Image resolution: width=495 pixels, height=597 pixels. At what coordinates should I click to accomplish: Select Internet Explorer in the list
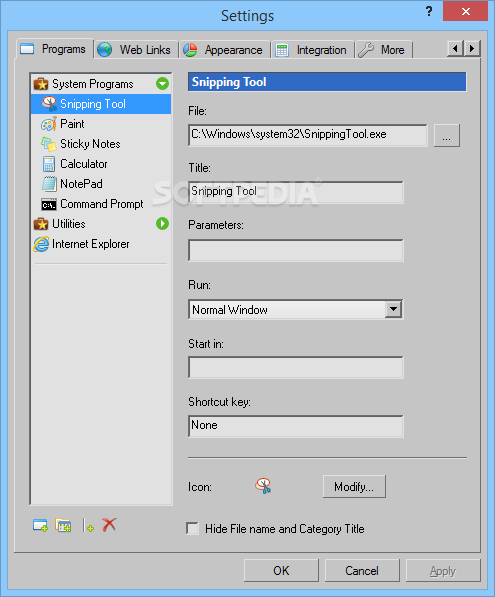point(101,244)
